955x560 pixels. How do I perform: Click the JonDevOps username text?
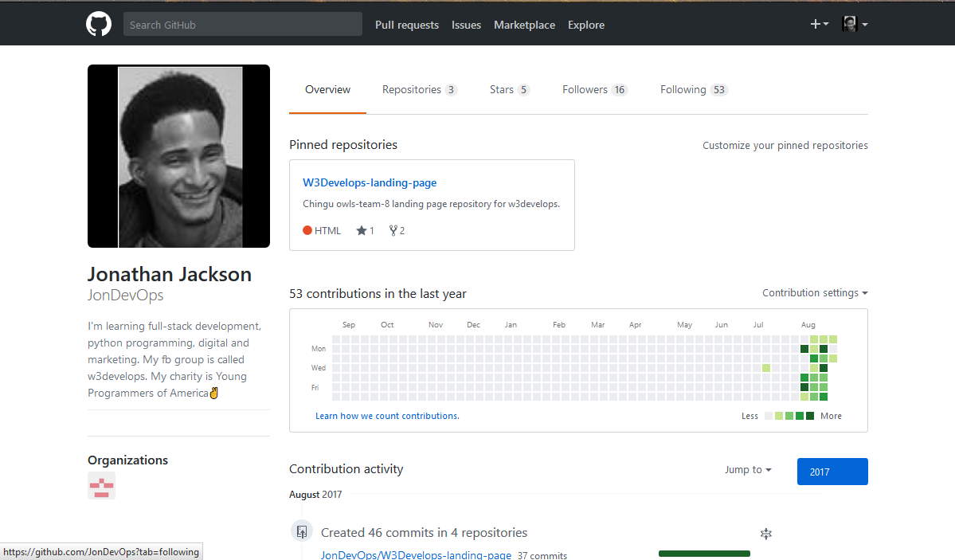tap(126, 296)
